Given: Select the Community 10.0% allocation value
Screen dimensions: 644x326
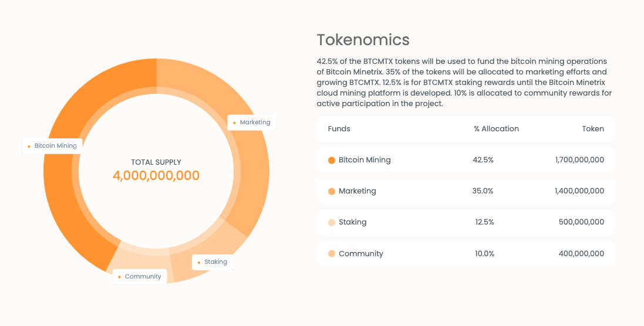Looking at the screenshot, I should 484,254.
